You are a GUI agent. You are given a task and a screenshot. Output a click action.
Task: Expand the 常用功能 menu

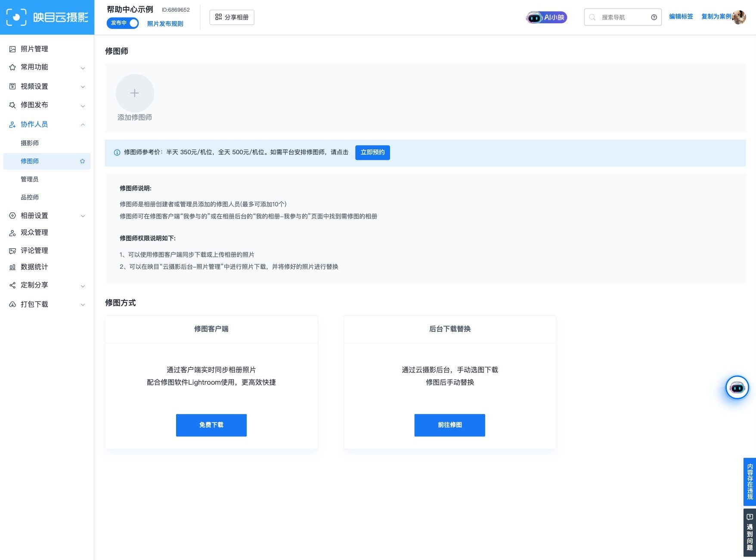click(x=83, y=68)
